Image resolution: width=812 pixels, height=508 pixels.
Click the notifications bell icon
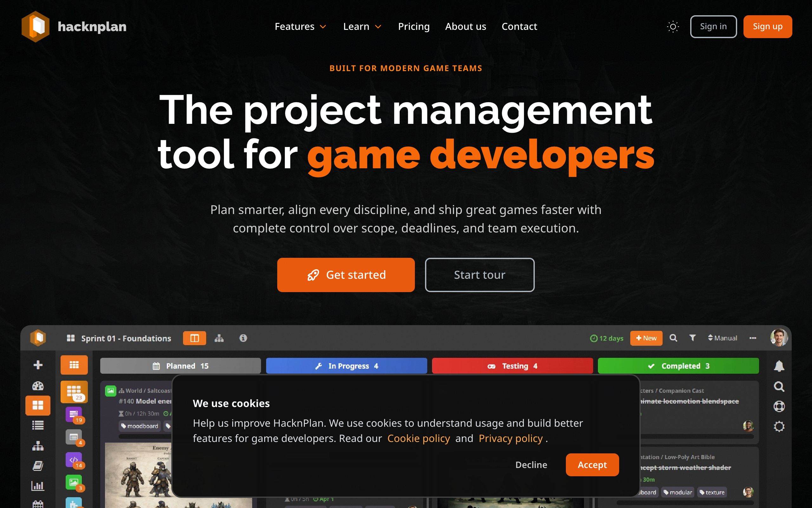(779, 366)
